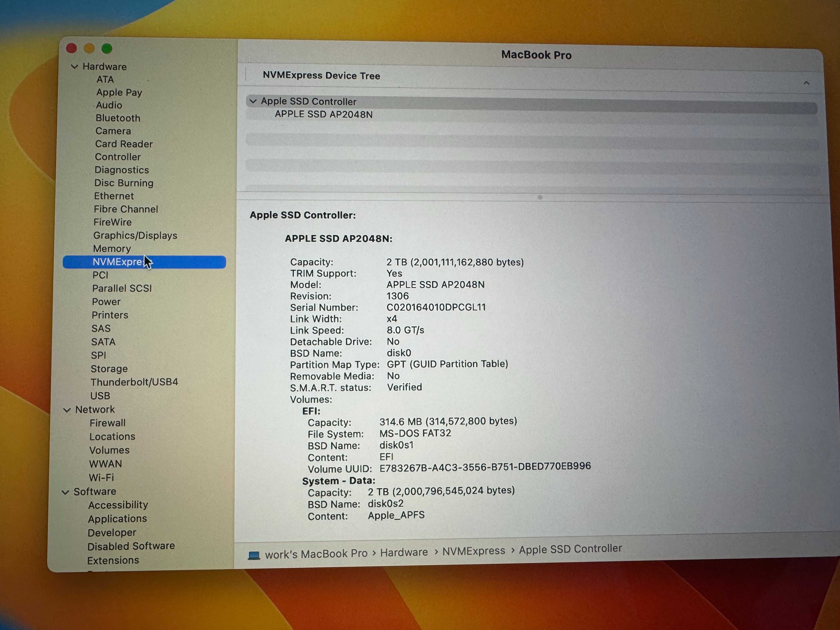
Task: Open the Controller category
Action: click(x=118, y=157)
